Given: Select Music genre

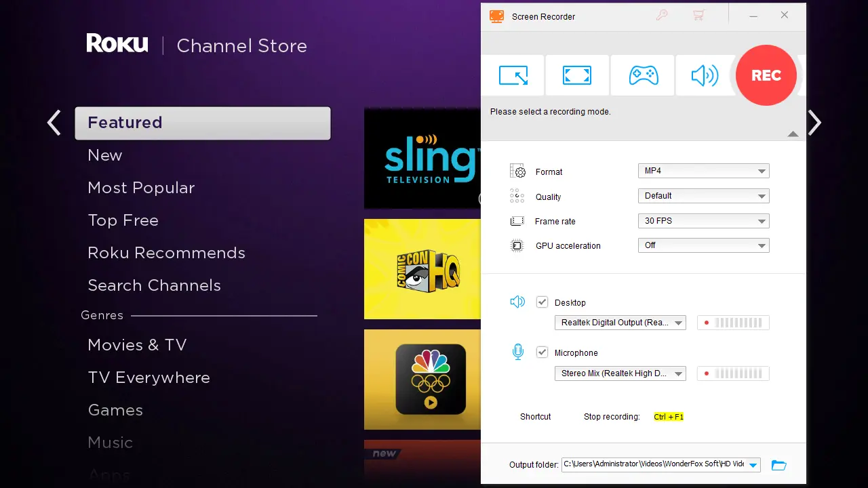Looking at the screenshot, I should click(x=110, y=443).
